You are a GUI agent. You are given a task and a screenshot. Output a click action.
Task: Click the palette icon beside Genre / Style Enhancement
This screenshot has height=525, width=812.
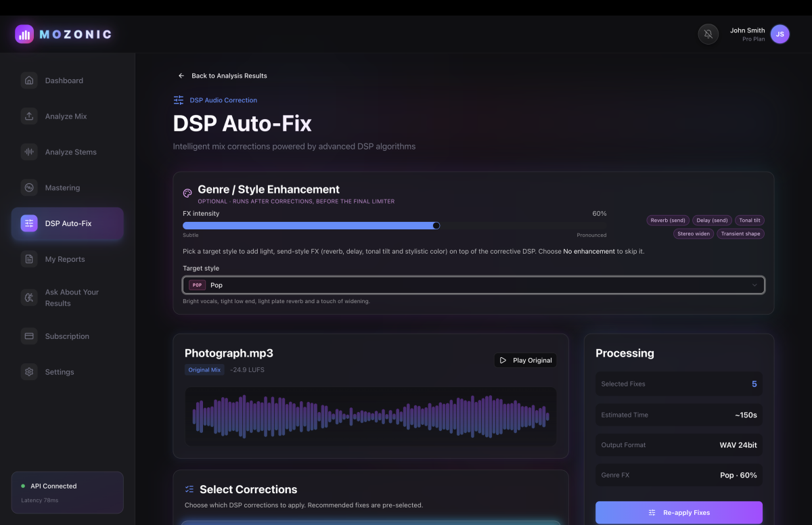(187, 193)
